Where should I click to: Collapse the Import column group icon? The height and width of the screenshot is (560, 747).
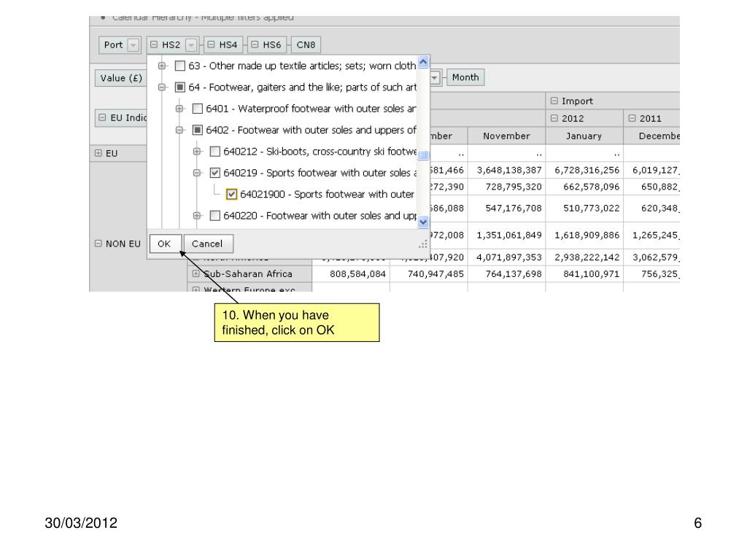(554, 101)
